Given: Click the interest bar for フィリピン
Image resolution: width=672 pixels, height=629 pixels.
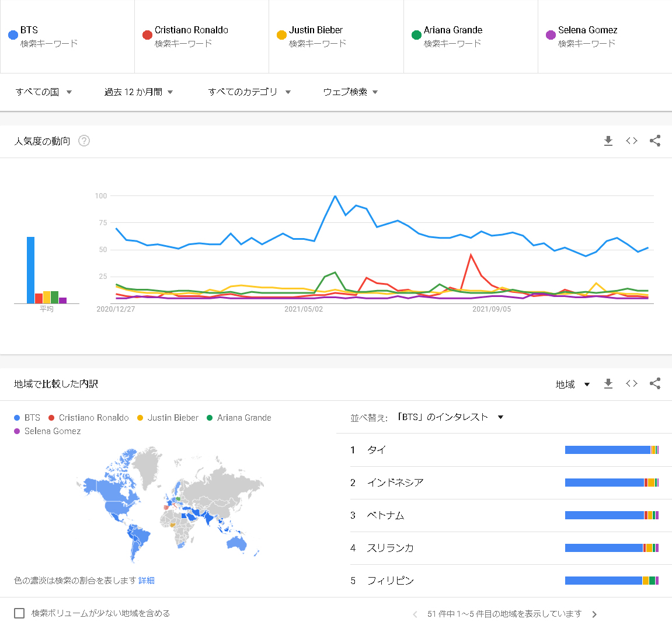Looking at the screenshot, I should (611, 581).
